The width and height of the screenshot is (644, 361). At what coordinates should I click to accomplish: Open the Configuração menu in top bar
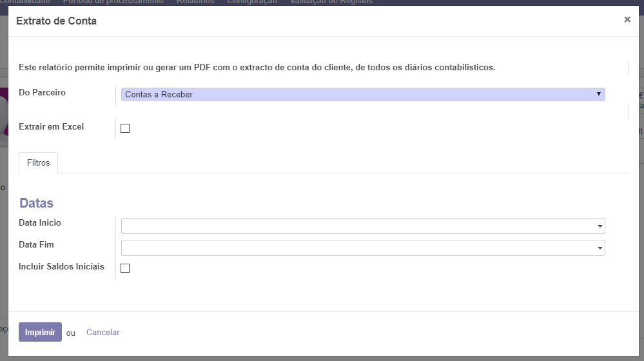(251, 2)
